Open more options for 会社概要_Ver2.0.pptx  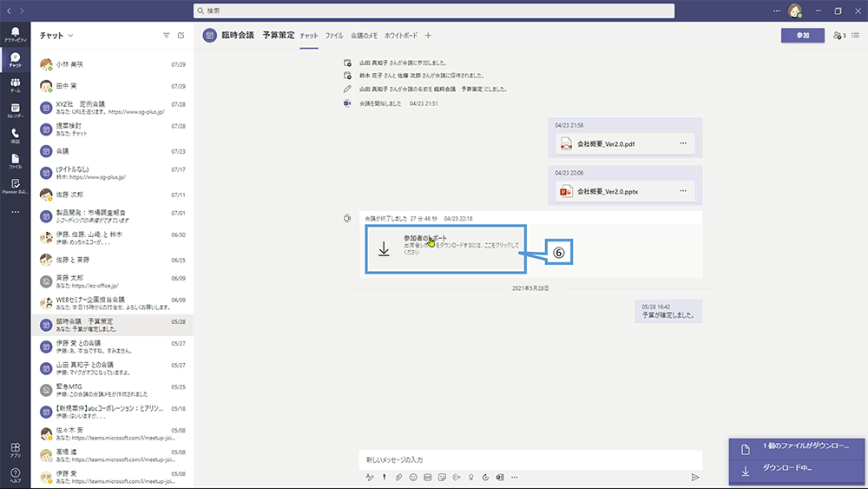pos(683,191)
